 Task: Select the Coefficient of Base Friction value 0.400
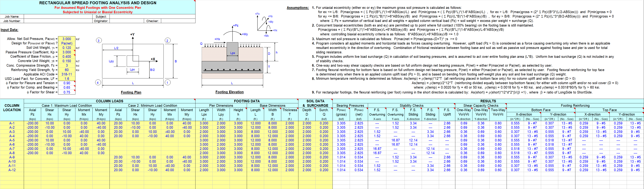pos(67,57)
